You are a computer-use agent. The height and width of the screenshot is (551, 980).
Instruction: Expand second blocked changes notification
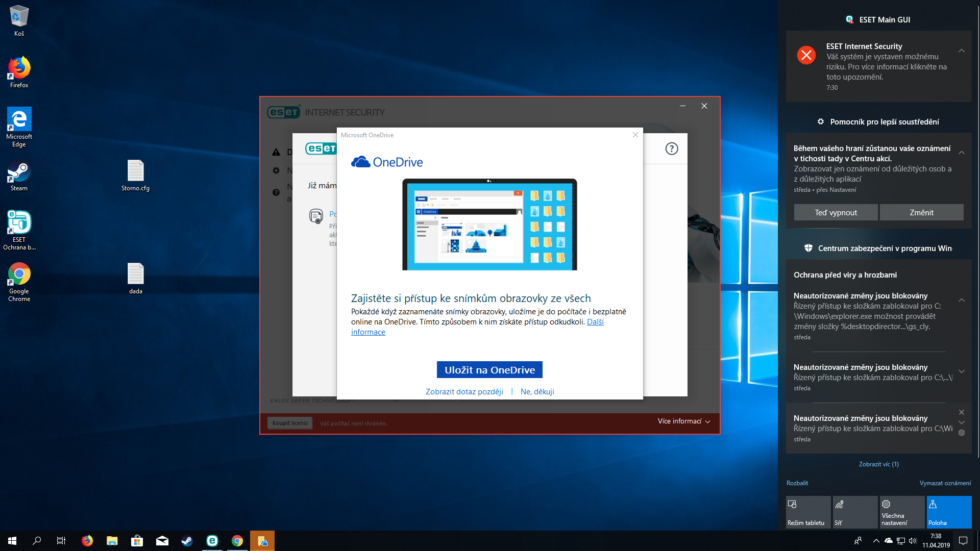pyautogui.click(x=961, y=371)
